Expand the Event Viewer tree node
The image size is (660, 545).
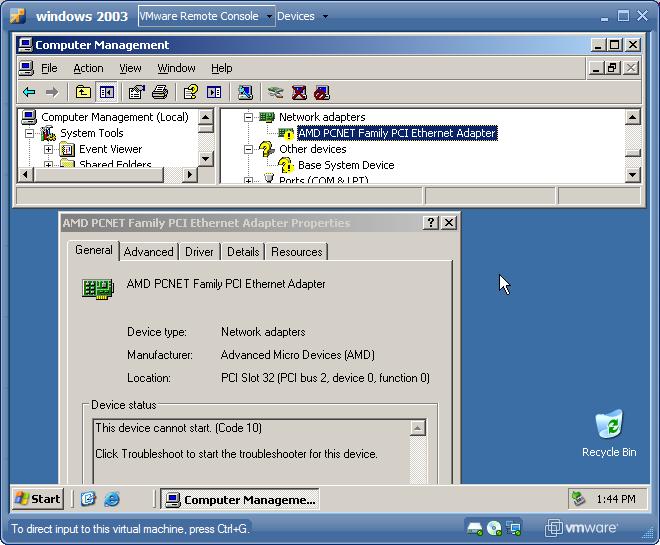click(x=48, y=149)
